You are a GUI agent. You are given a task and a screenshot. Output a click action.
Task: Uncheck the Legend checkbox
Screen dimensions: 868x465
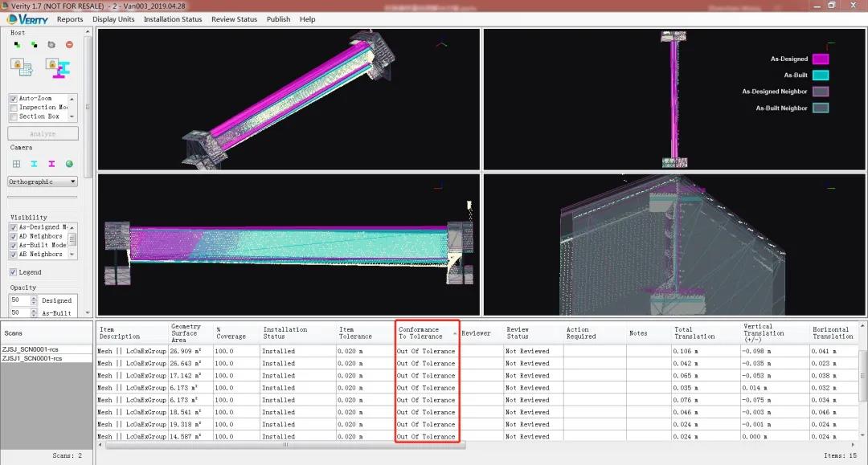pyautogui.click(x=14, y=272)
